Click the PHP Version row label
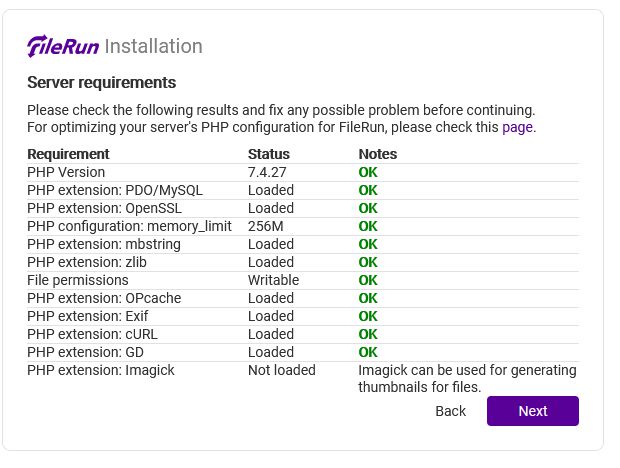620x468 pixels. [x=66, y=172]
